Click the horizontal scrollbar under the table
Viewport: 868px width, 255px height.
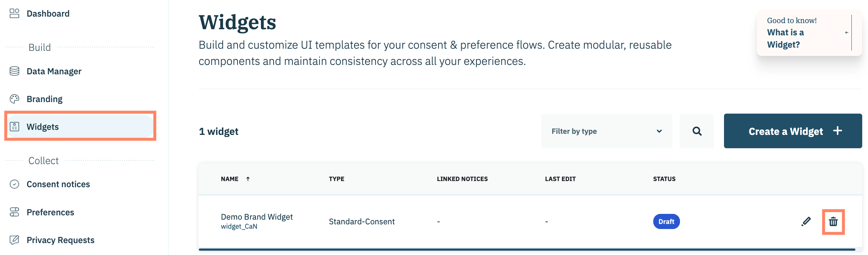(x=527, y=250)
